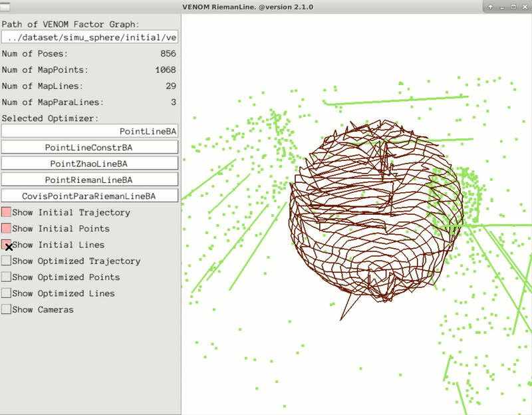The width and height of the screenshot is (532, 415).
Task: Click the Num of Poses value
Action: (x=168, y=54)
